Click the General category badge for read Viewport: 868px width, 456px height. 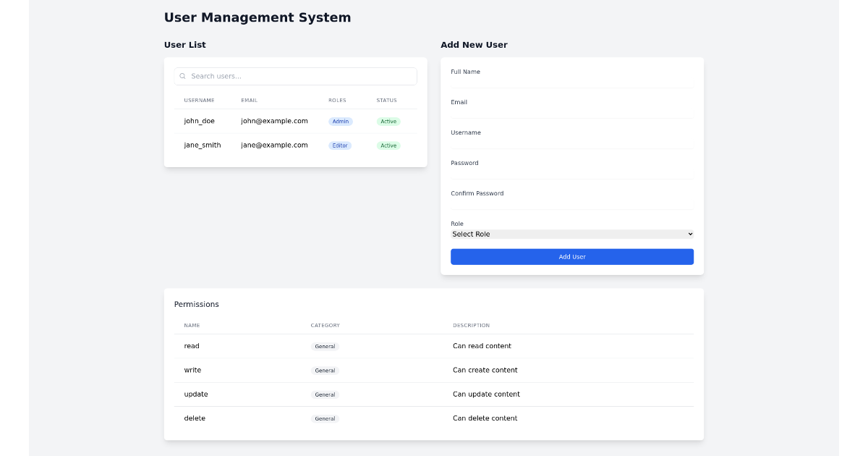(x=325, y=346)
